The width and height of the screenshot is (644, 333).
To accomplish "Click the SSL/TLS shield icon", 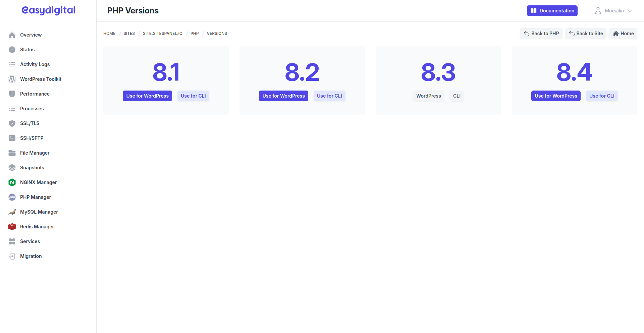I will tap(12, 123).
